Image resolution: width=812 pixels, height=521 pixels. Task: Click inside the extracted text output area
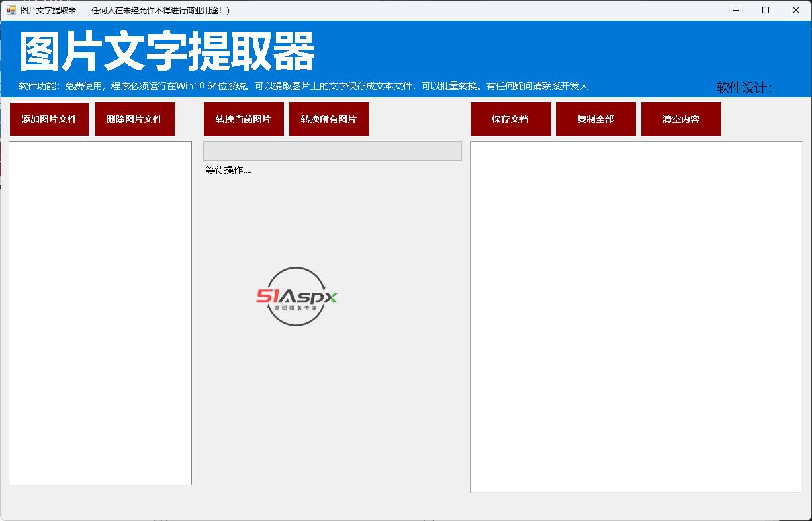point(637,317)
